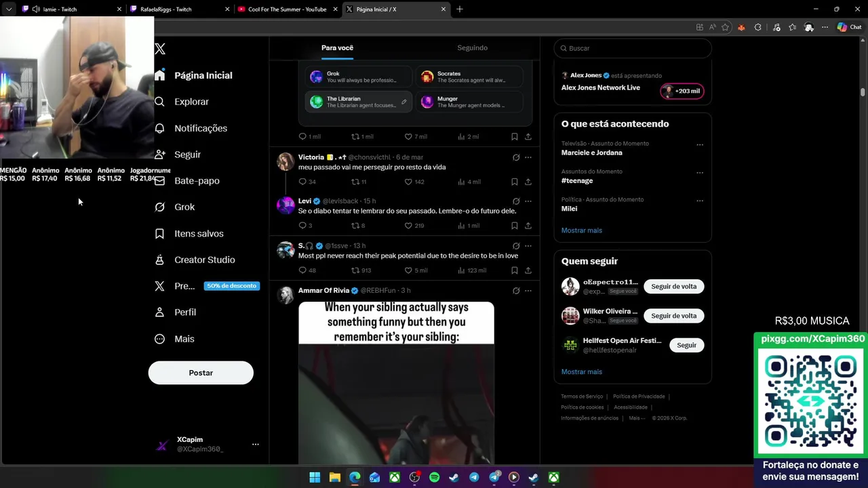Viewport: 868px width, 488px height.
Task: Open Creator Studio in sidebar
Action: point(195,260)
